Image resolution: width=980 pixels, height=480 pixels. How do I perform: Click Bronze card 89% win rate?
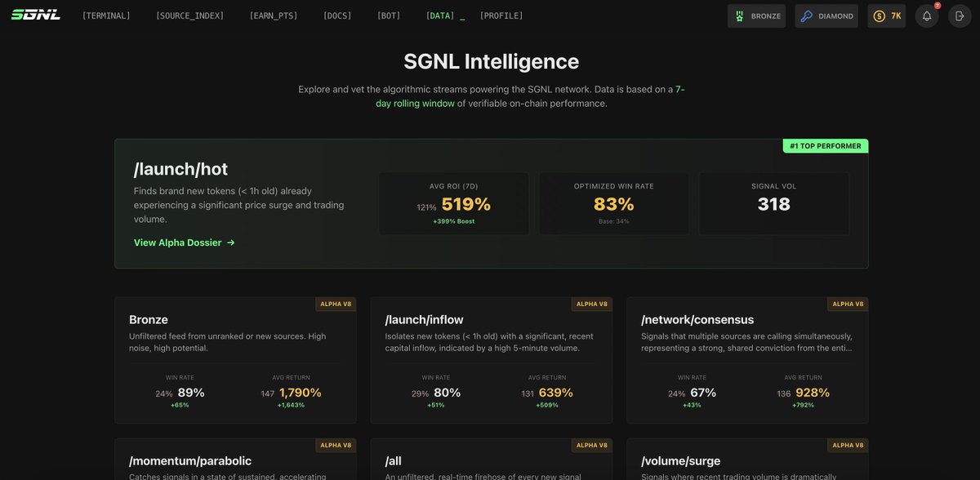click(191, 393)
